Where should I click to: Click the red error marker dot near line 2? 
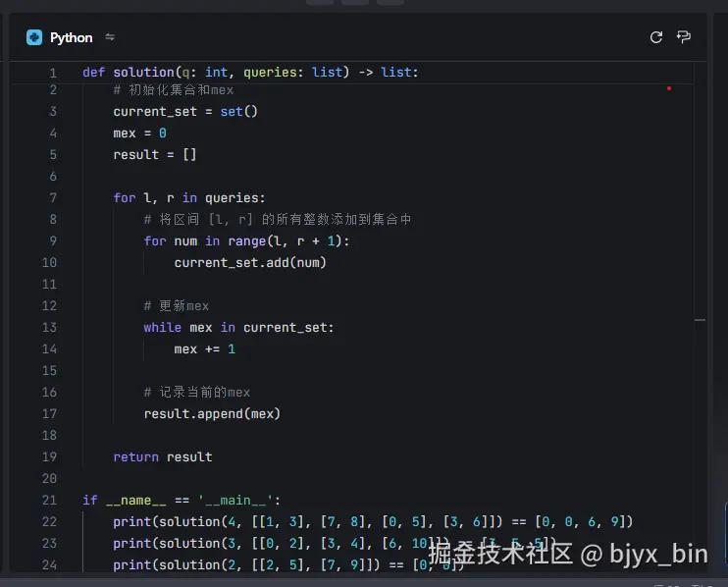point(669,88)
